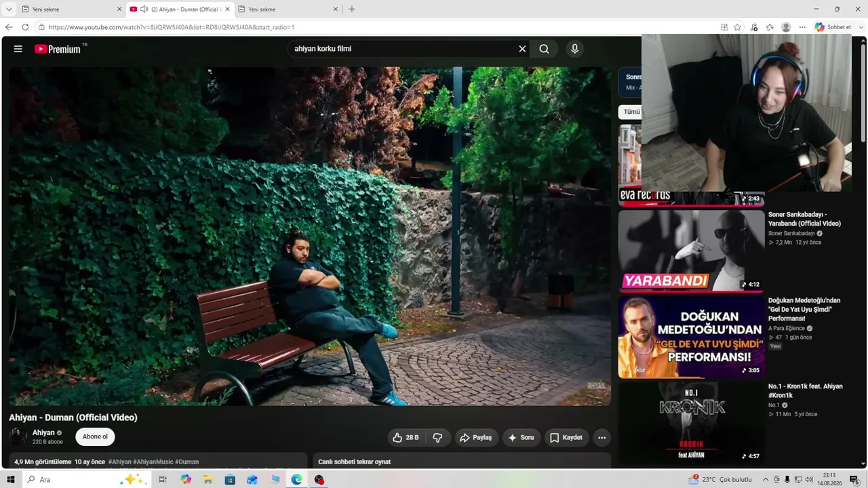Open Doğukan Medetoğlu performance thumbnail
Image resolution: width=868 pixels, height=488 pixels.
point(691,337)
